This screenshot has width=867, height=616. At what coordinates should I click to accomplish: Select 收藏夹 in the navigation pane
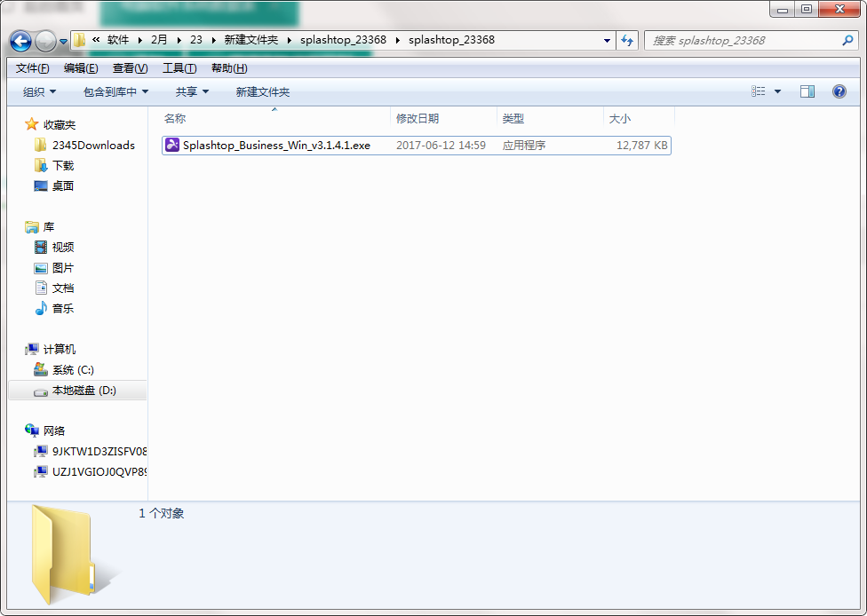60,125
